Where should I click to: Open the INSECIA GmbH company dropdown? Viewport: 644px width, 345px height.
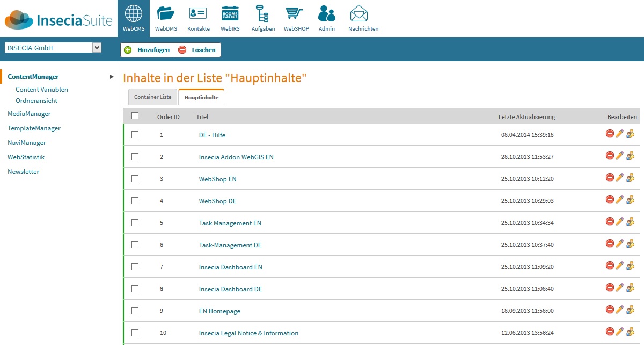(53, 48)
